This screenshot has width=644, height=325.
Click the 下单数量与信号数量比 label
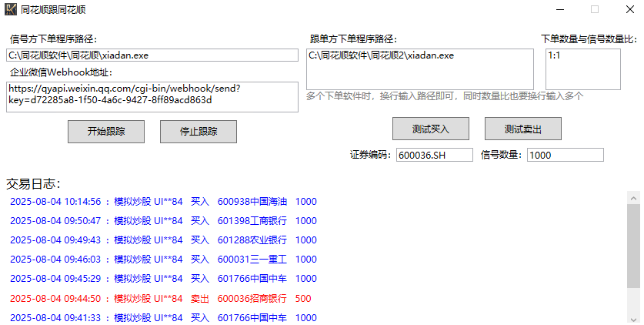(x=589, y=39)
